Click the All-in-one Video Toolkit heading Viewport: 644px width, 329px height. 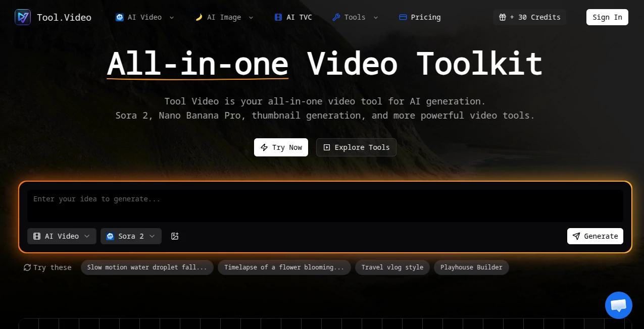tap(324, 64)
